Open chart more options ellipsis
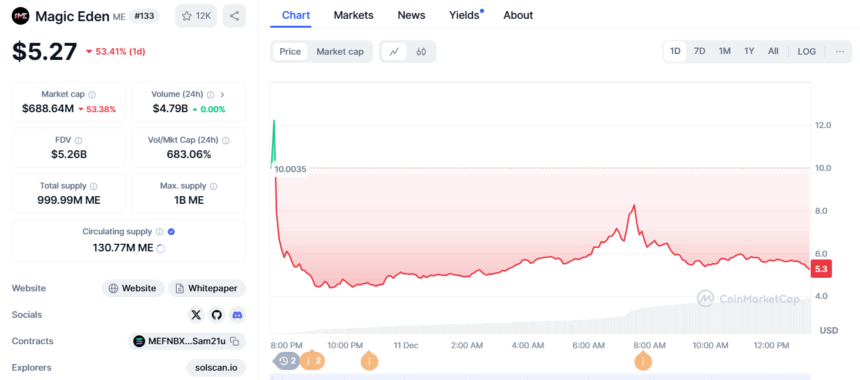The height and width of the screenshot is (380, 860). pyautogui.click(x=840, y=52)
